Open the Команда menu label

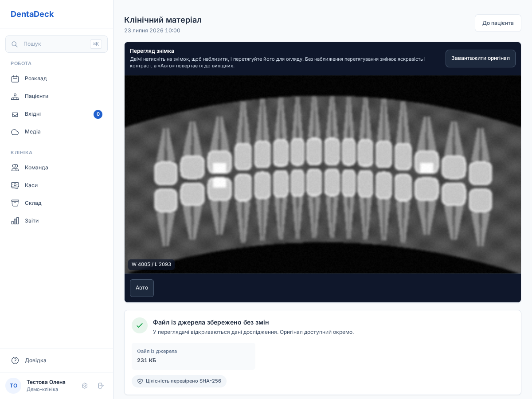[36, 168]
